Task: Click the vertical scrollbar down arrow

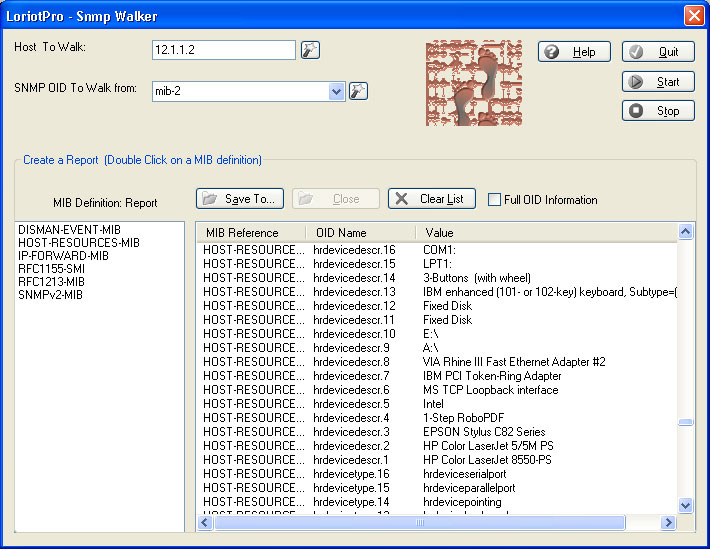Action: (685, 506)
